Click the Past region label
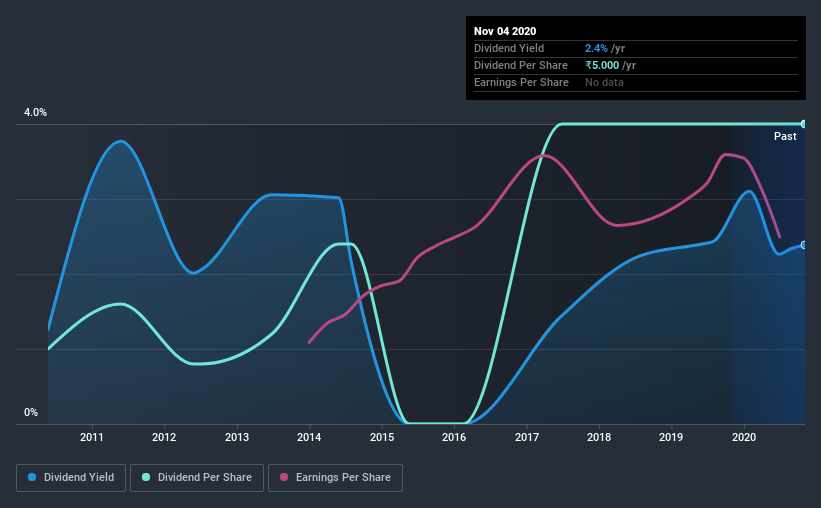The height and width of the screenshot is (508, 821). pyautogui.click(x=785, y=136)
